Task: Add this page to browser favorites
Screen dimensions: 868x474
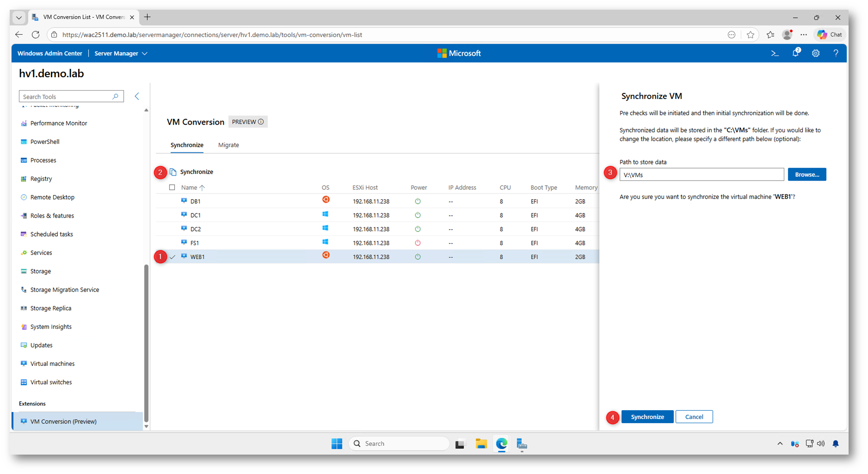Action: (750, 35)
